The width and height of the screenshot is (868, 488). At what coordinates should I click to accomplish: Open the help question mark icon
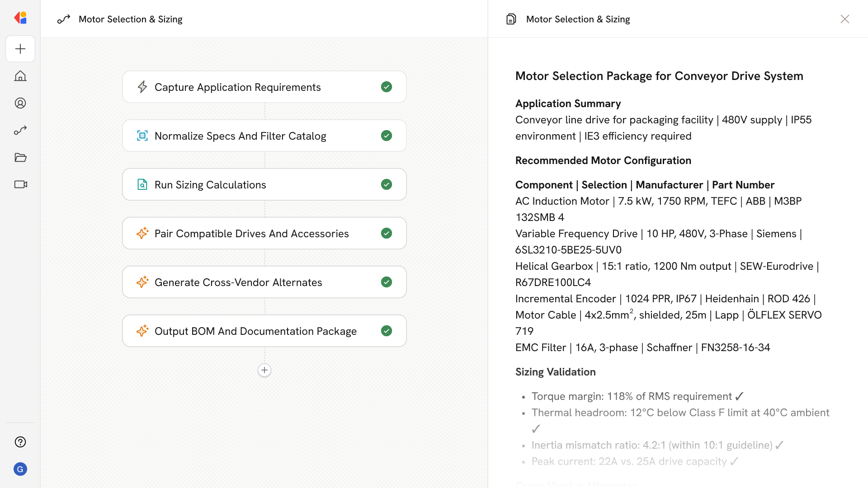pos(20,442)
